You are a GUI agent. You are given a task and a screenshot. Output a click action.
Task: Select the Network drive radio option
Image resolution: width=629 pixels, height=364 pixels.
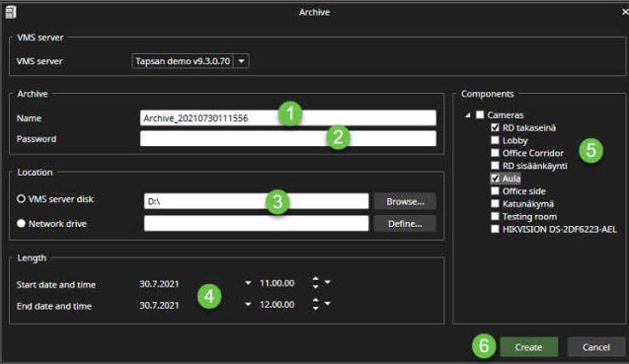coord(22,223)
